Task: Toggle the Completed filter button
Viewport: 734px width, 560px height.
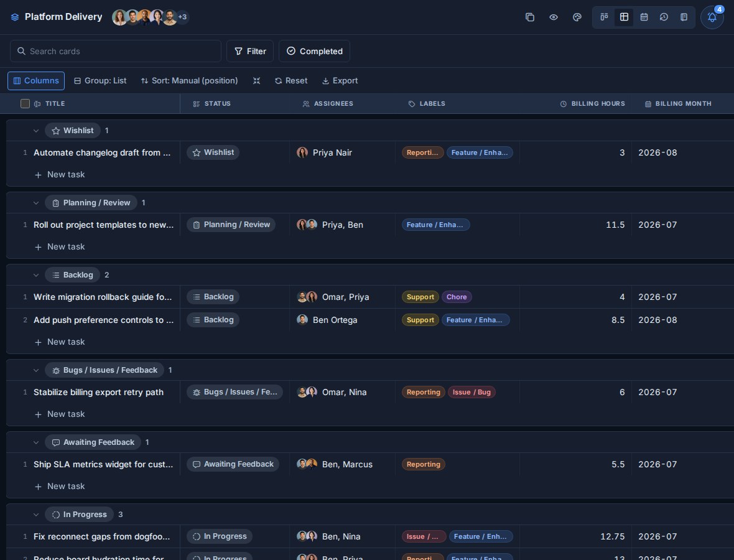Action: [x=314, y=51]
